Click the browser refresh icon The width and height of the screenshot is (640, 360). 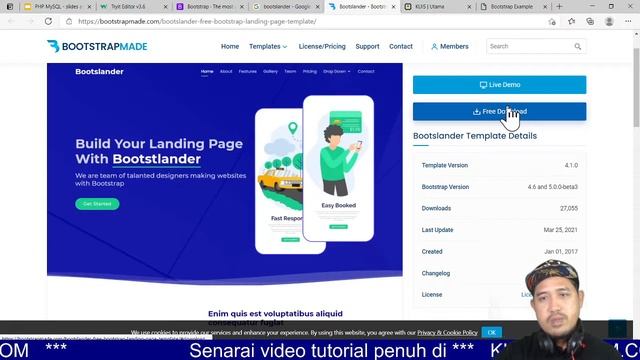(48, 21)
